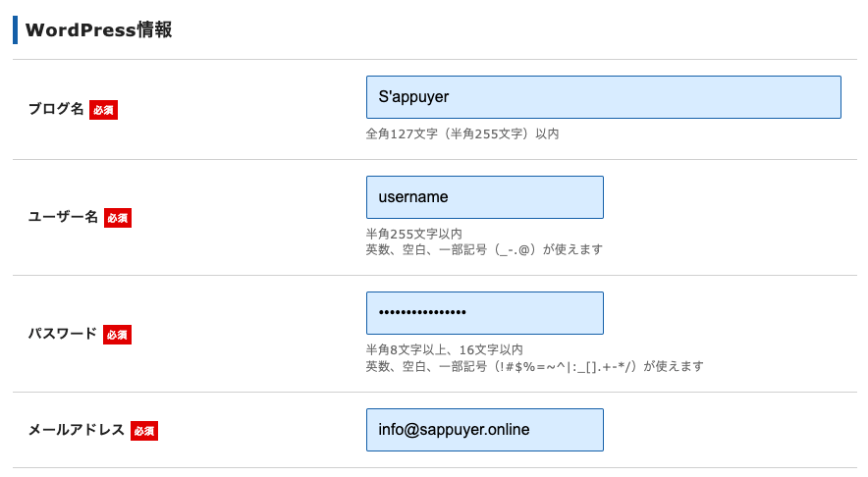The width and height of the screenshot is (868, 477).
Task: Click the パスワード field label
Action: tap(63, 334)
